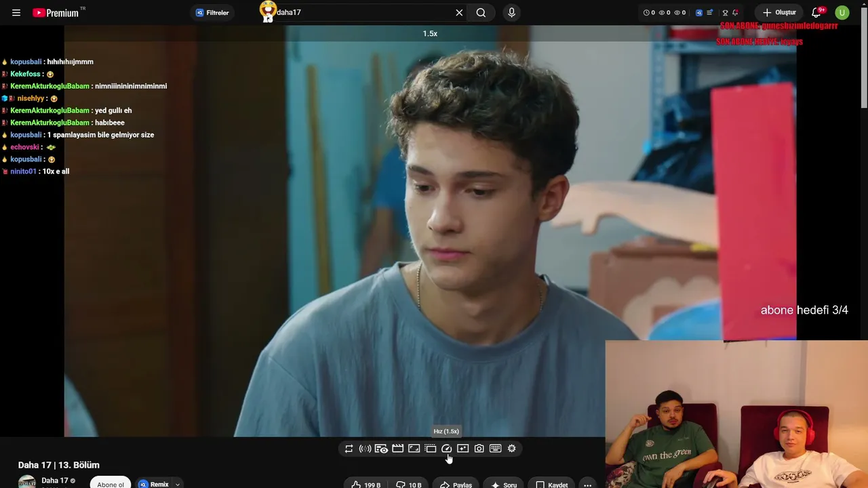Click ninito01's message '10x e all'

click(x=56, y=171)
